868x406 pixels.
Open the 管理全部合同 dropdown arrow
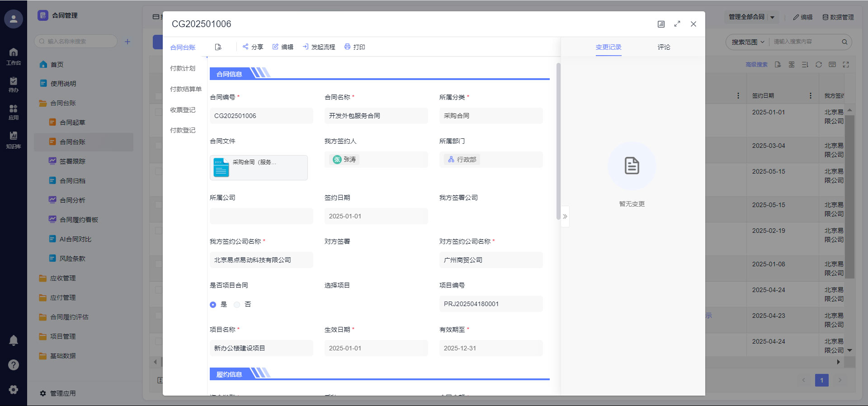[772, 17]
